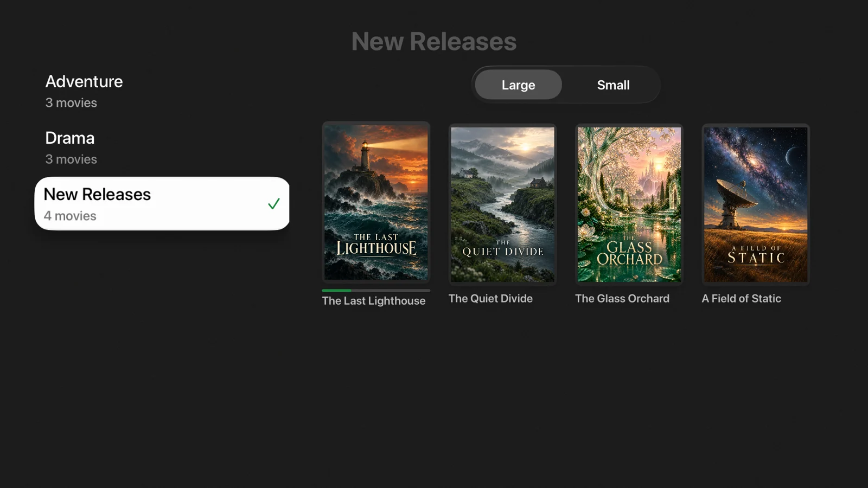Click the '4 movies' count text
Viewport: 868px width, 488px height.
pyautogui.click(x=70, y=216)
